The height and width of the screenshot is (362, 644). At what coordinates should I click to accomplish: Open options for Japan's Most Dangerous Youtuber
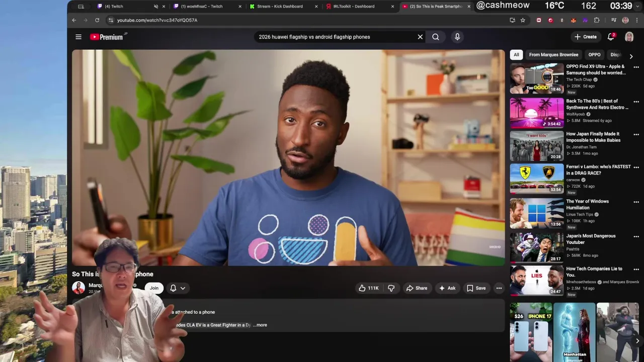coord(636,236)
